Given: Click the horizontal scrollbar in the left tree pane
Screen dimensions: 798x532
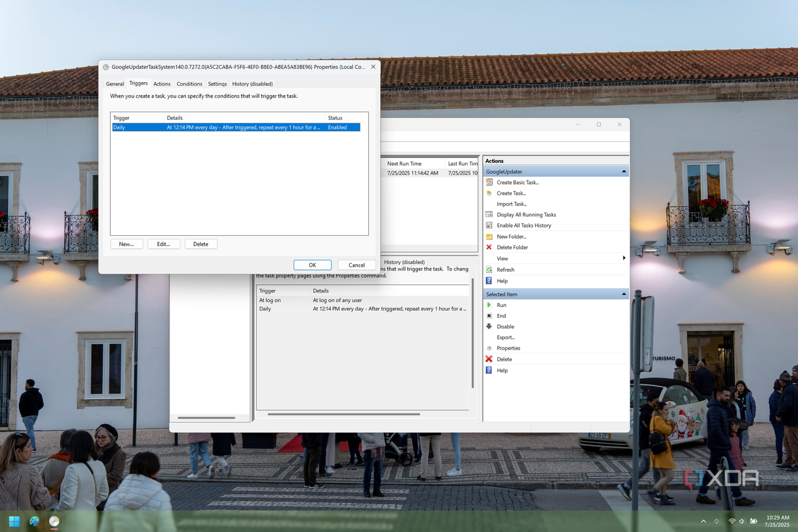Looking at the screenshot, I should click(207, 417).
